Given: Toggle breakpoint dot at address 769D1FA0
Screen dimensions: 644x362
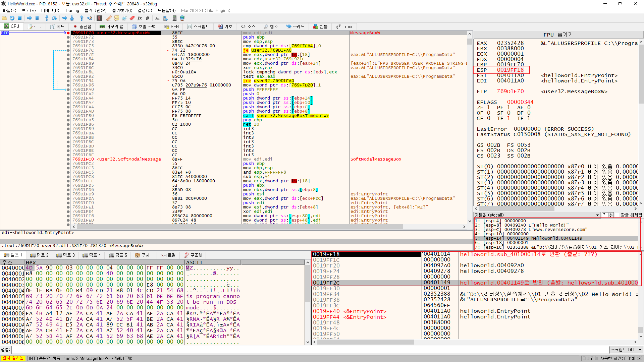Looking at the screenshot, I should coord(68,89).
